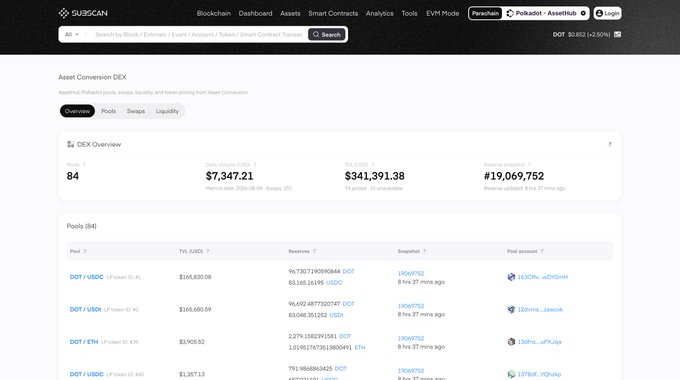Click the $341,391.38 TVL value
The image size is (680, 380).
(375, 176)
